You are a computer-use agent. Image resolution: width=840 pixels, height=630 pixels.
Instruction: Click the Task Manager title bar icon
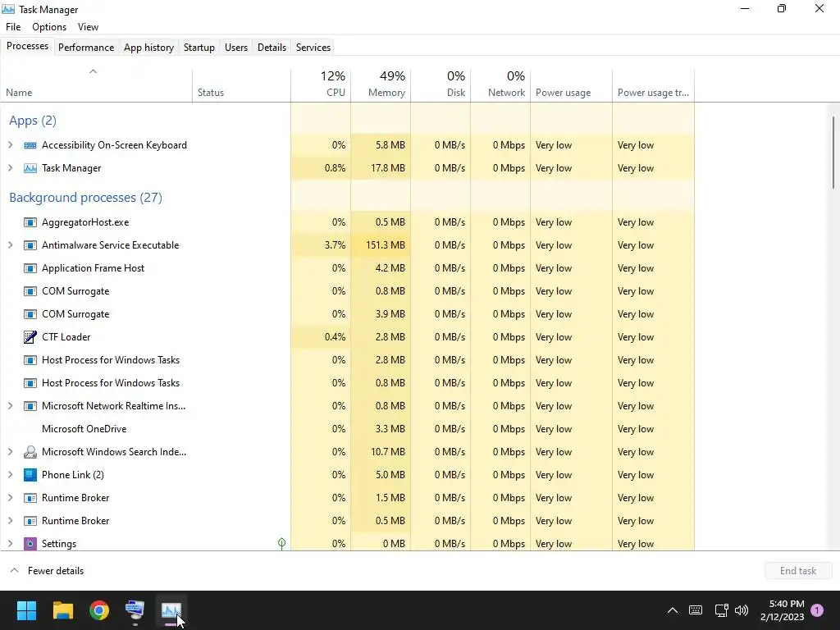click(8, 9)
